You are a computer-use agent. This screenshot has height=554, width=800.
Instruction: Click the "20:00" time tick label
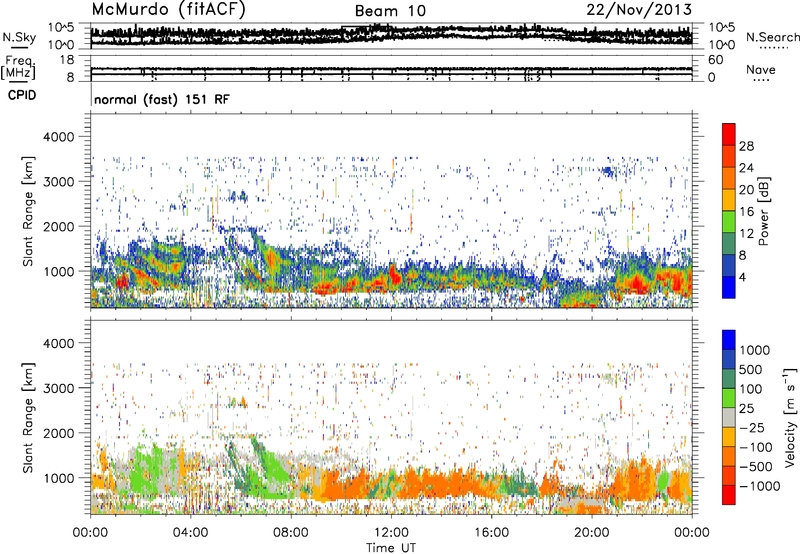pyautogui.click(x=592, y=533)
